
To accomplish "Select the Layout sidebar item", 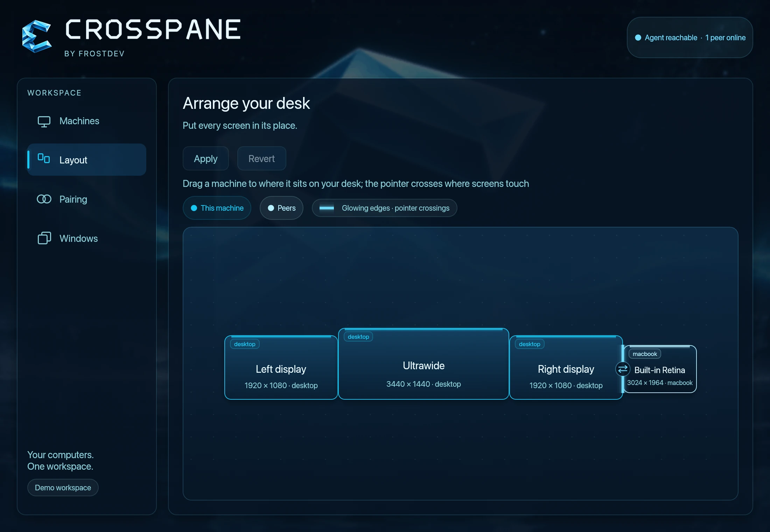I will click(x=87, y=160).
